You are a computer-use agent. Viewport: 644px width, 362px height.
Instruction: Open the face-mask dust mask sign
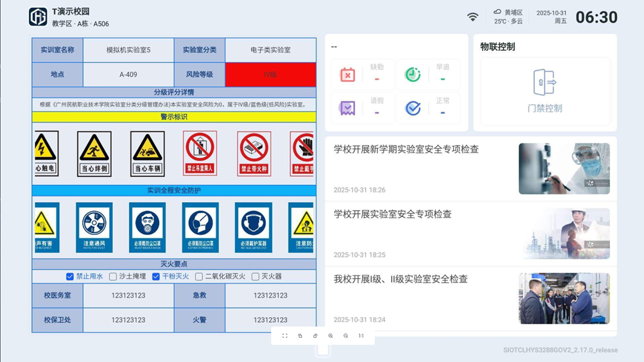(x=200, y=227)
